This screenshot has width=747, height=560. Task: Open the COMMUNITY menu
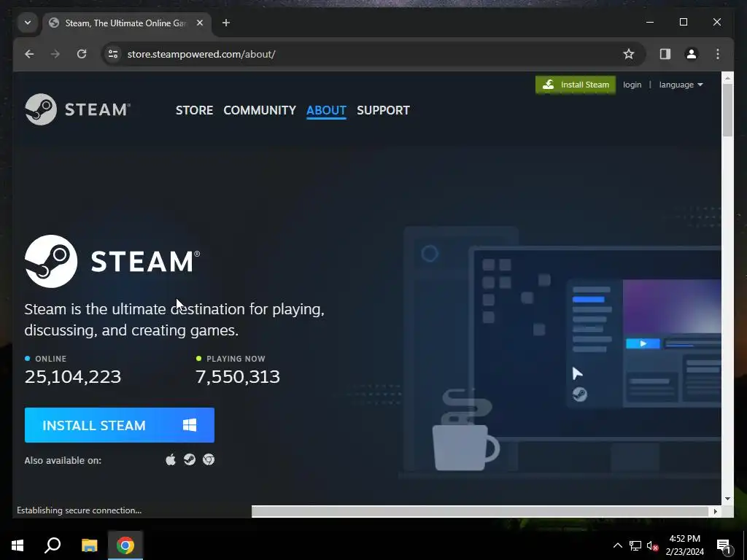pyautogui.click(x=260, y=111)
